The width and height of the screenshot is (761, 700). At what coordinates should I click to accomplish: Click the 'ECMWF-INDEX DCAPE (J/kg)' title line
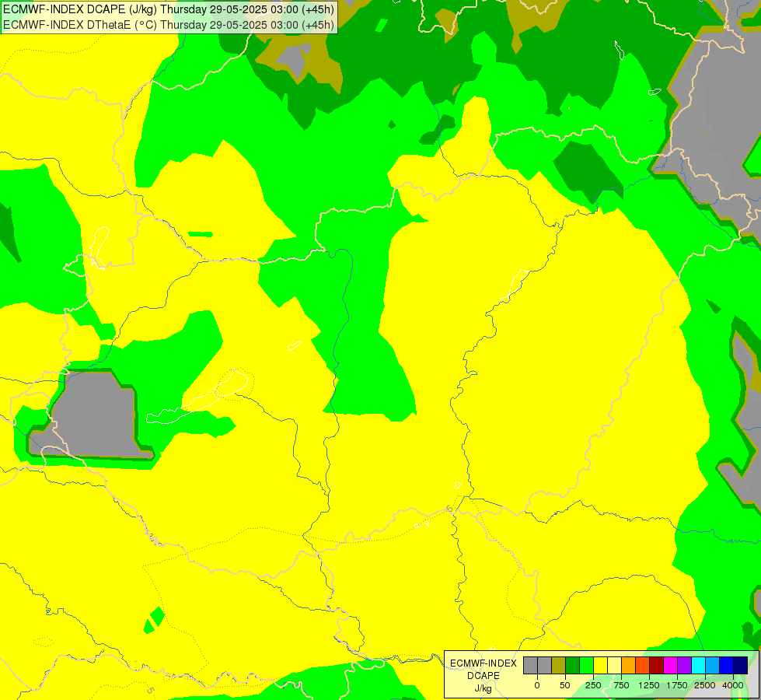coord(169,9)
